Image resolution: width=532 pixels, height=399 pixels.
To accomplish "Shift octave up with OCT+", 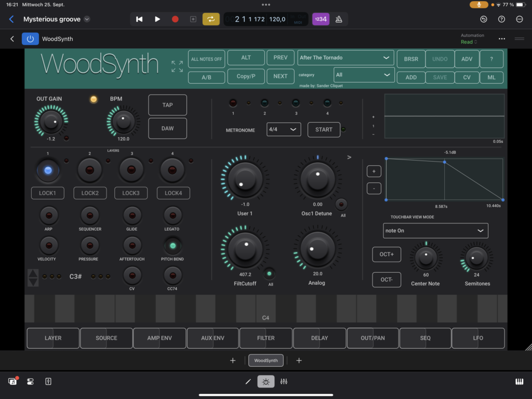I will coord(387,255).
